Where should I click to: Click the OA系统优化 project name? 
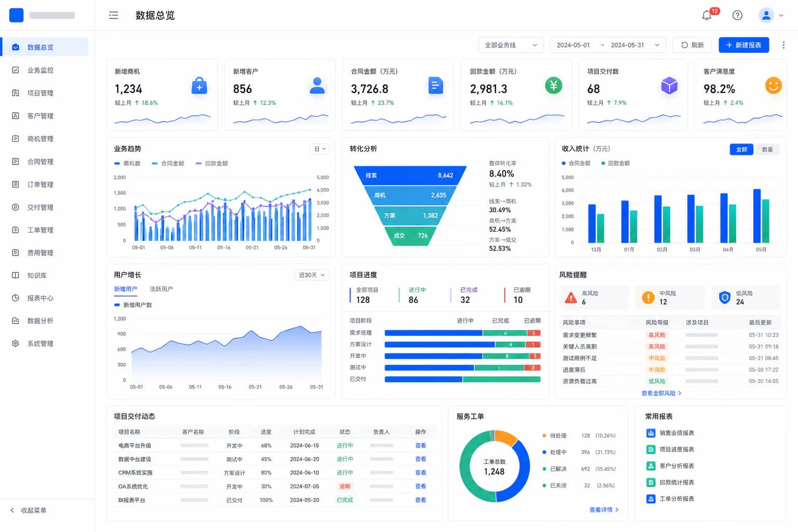(x=133, y=487)
